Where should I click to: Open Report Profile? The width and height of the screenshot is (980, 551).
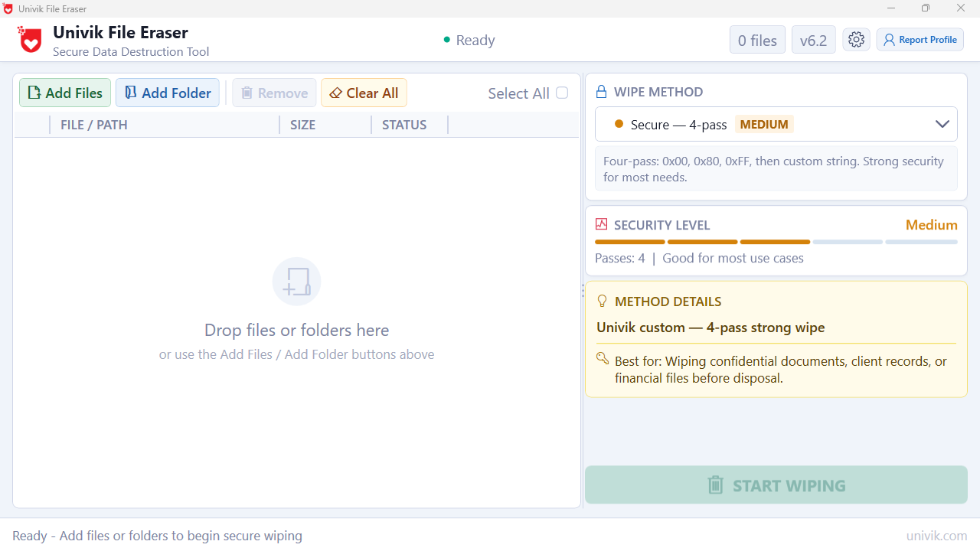point(920,39)
